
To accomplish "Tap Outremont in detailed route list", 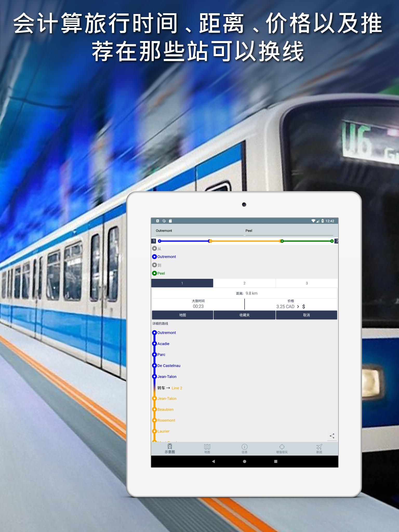I will (x=167, y=332).
